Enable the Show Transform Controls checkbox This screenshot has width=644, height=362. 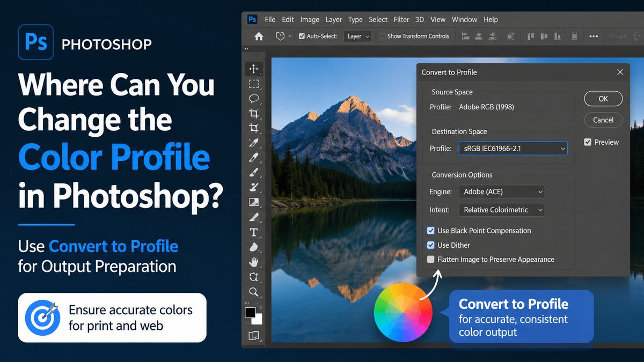pyautogui.click(x=383, y=36)
